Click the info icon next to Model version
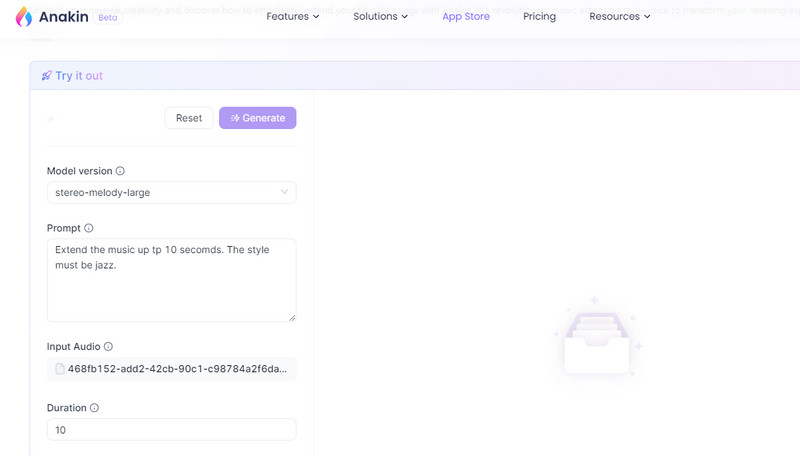 click(x=120, y=171)
